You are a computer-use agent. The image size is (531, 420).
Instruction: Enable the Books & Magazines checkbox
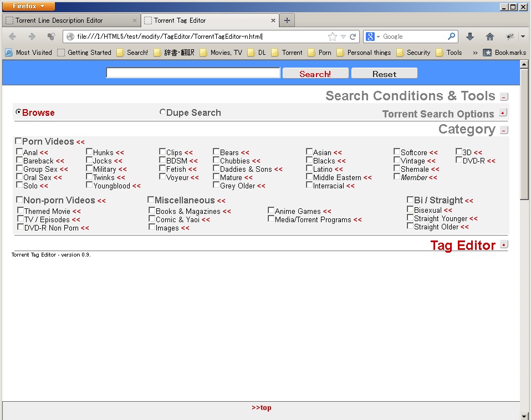coord(152,211)
